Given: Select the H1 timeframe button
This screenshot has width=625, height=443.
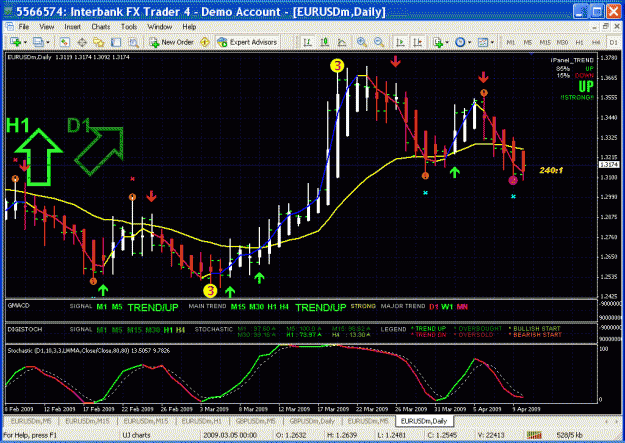Looking at the screenshot, I should [x=579, y=42].
